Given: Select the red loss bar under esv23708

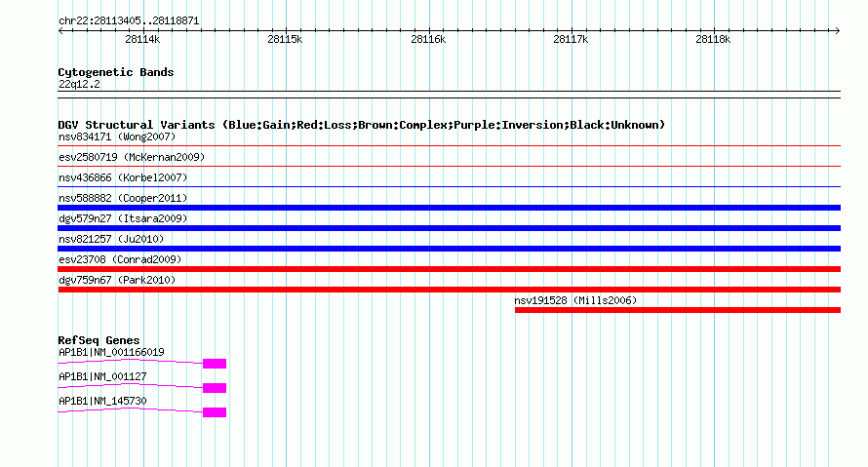Looking at the screenshot, I should point(449,269).
